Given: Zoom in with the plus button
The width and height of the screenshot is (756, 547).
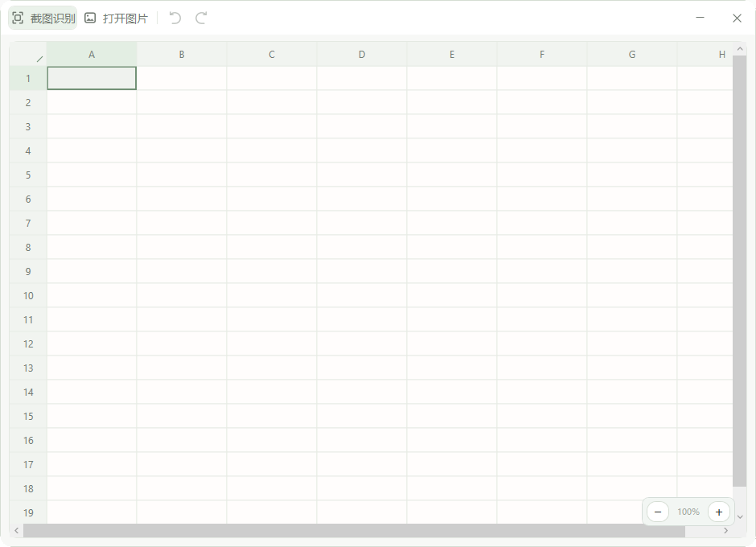Looking at the screenshot, I should pos(719,512).
